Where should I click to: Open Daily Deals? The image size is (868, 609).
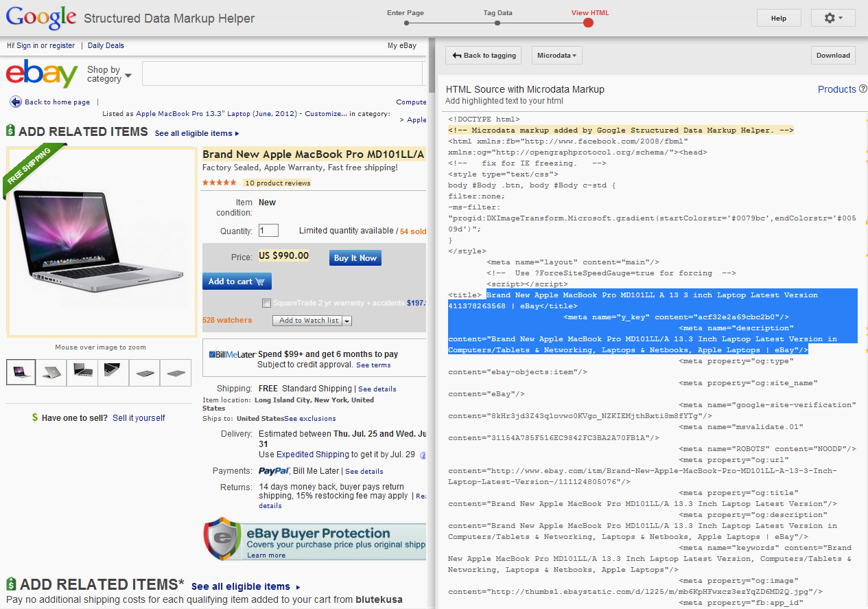click(106, 45)
